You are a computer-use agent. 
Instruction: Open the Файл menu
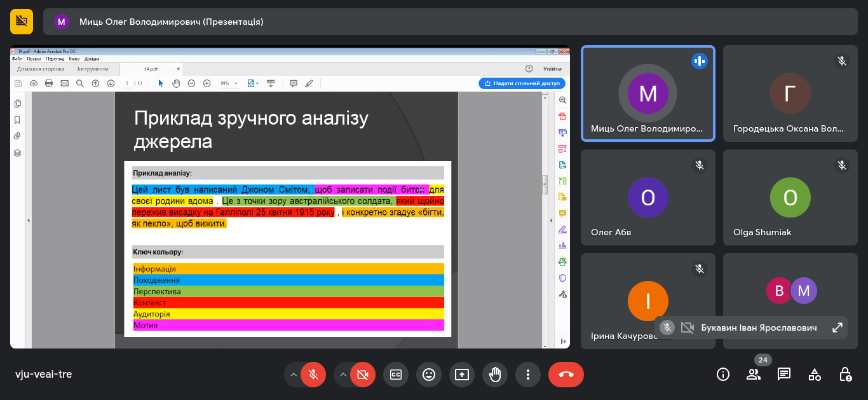tap(17, 59)
